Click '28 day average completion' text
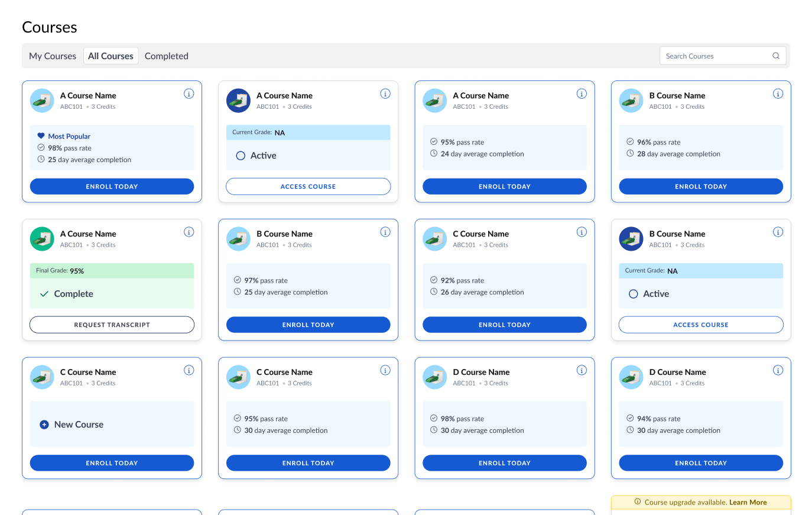Image resolution: width=812 pixels, height=515 pixels. pyautogui.click(x=678, y=154)
